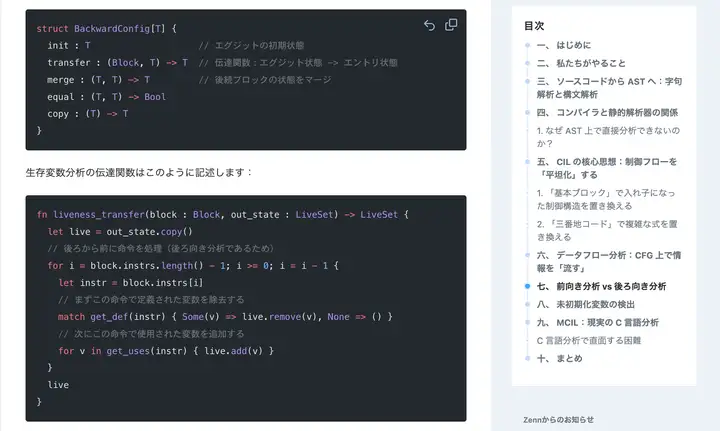Open 八、未初期化変数の検出 section
The image size is (720, 431).
pos(585,304)
